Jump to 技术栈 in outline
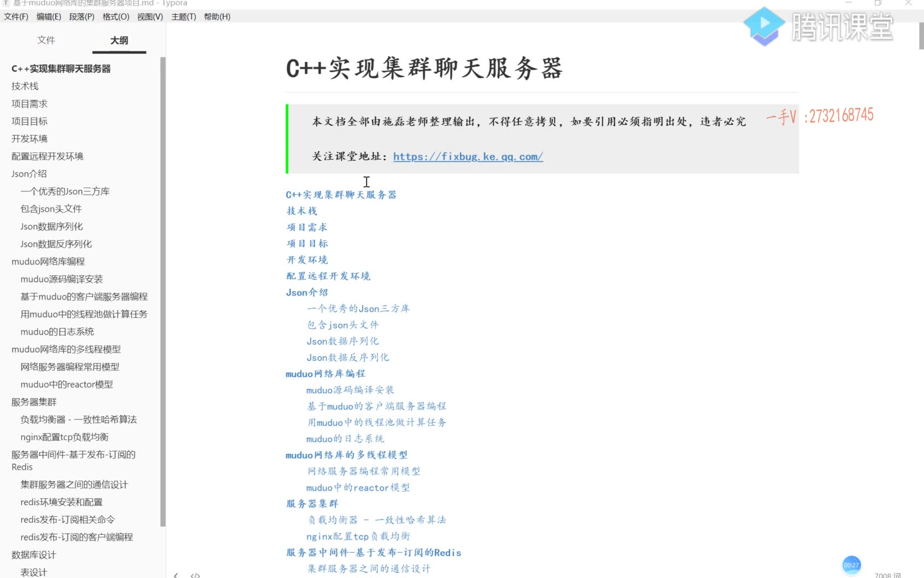The image size is (924, 578). click(x=25, y=86)
